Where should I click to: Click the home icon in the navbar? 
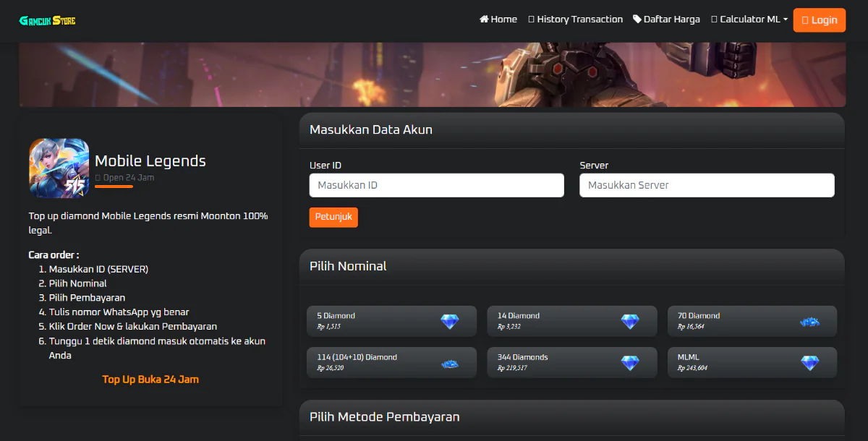click(484, 20)
